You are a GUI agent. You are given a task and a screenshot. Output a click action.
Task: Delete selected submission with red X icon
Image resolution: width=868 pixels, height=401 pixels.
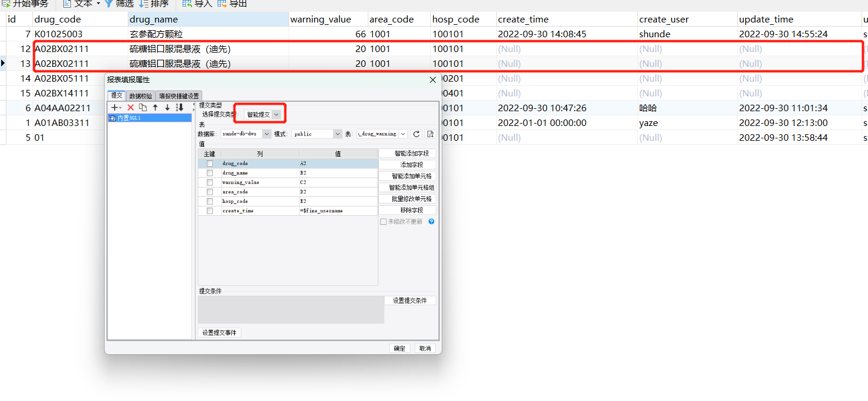[131, 108]
